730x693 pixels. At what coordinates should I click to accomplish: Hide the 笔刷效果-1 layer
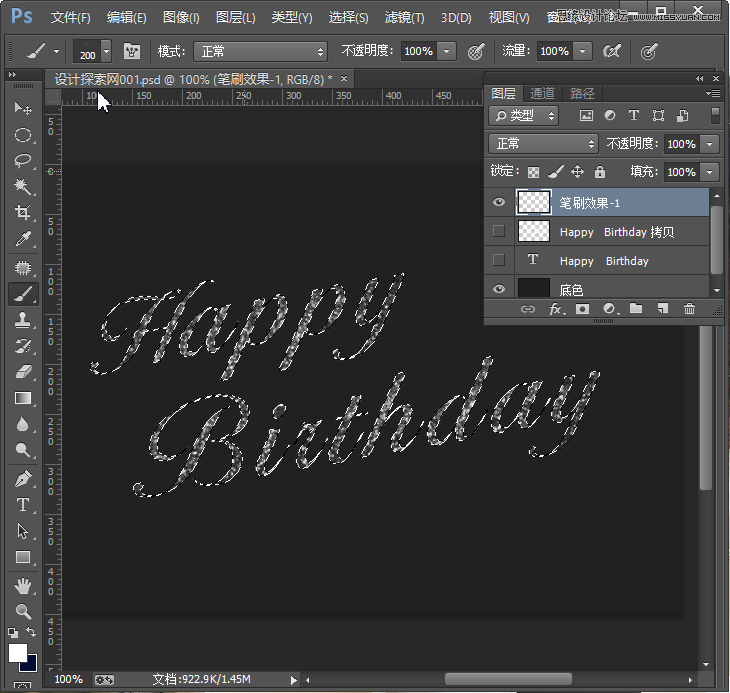click(x=499, y=202)
